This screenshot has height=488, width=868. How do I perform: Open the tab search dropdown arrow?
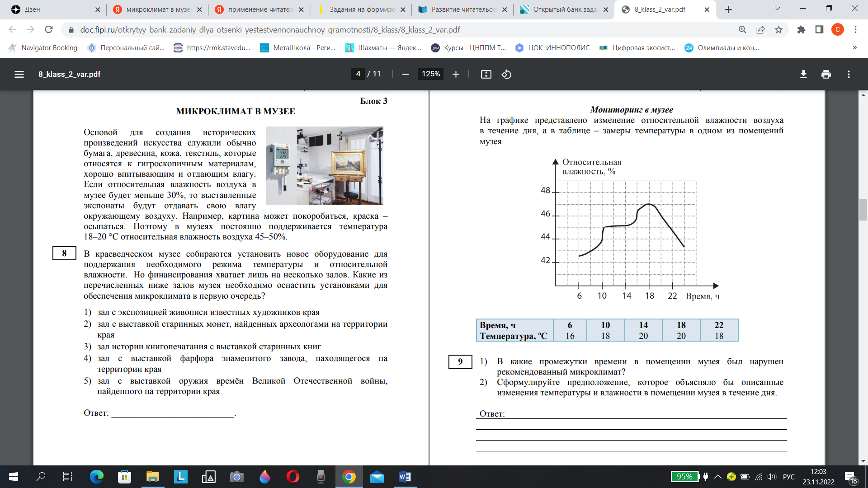pyautogui.click(x=777, y=9)
